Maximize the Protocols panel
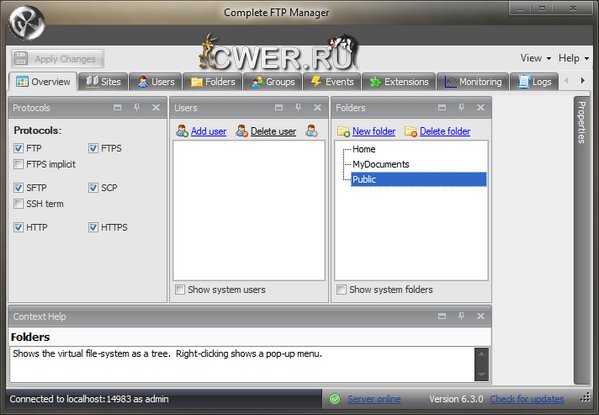 coord(117,107)
